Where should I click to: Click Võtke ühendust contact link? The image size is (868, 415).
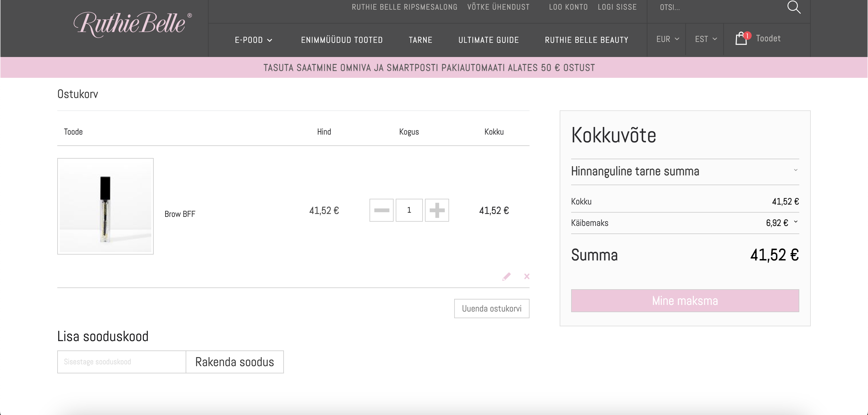498,7
